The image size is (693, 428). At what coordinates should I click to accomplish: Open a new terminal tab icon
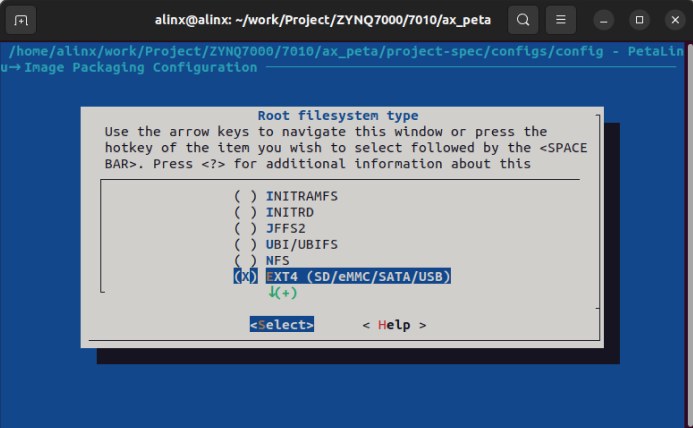point(21,20)
